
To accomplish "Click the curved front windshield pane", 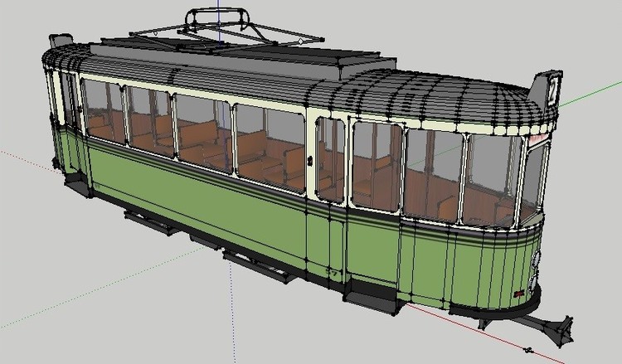I will [534, 182].
